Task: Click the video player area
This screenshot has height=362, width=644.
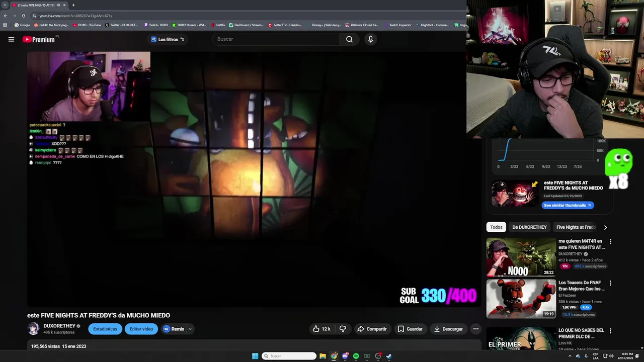Action: [x=254, y=179]
